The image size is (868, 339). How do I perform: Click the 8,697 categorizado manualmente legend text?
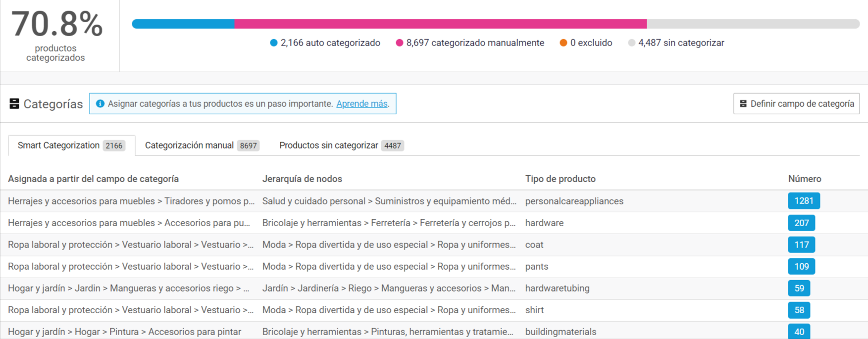(x=475, y=43)
